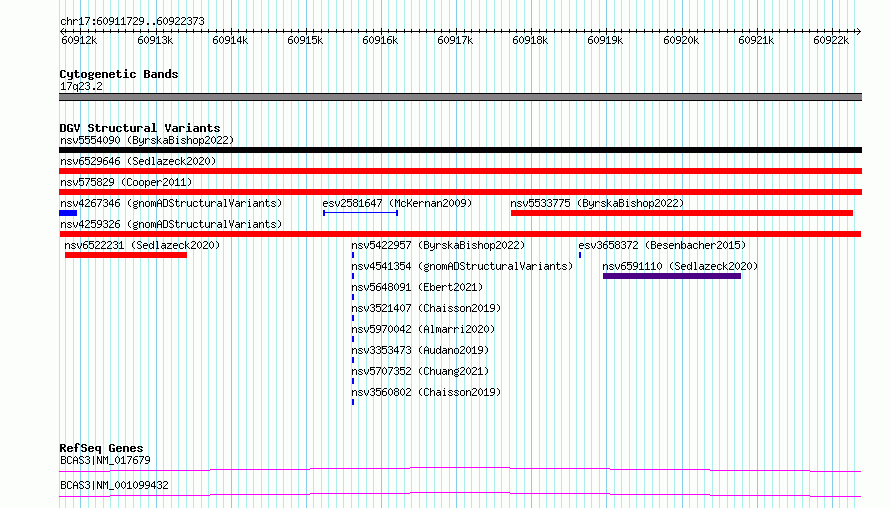
Task: Open the nsv4267346 gnomAD variant label
Action: pos(171,203)
